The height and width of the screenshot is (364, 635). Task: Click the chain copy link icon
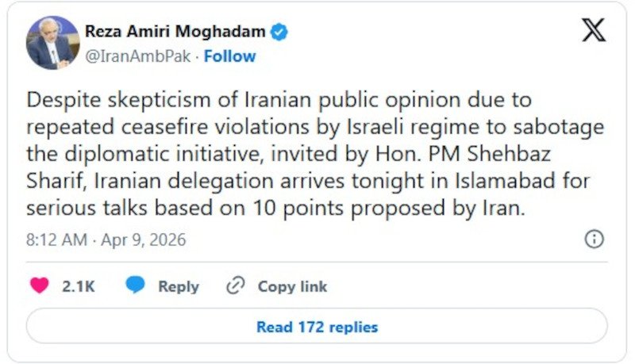(x=236, y=286)
